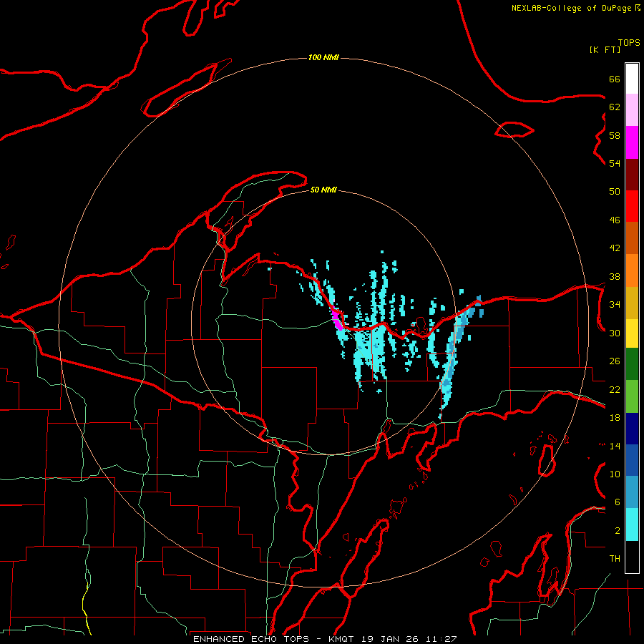
Task: Click the 18 legend value label
Action: pyautogui.click(x=615, y=417)
